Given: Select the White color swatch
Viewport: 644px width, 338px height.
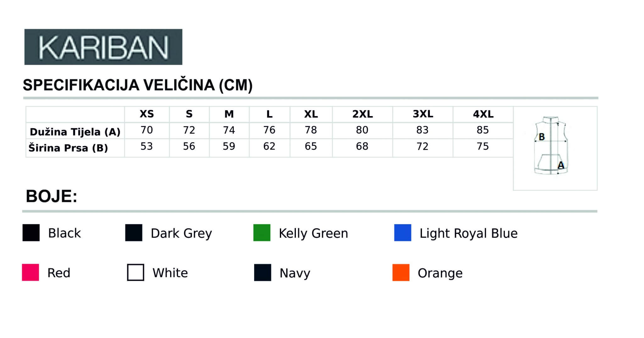Looking at the screenshot, I should coord(136,272).
